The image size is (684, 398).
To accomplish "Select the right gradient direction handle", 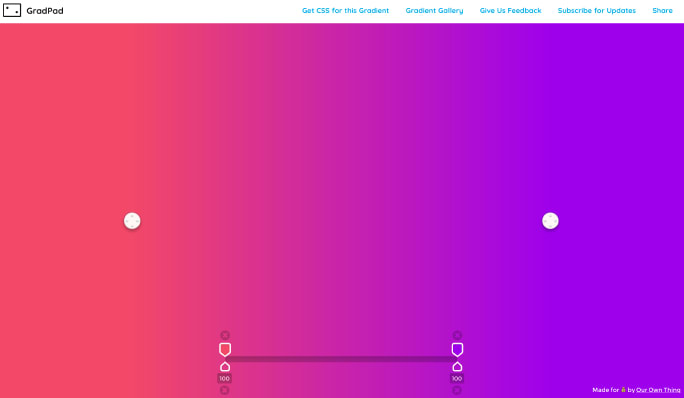I will 550,221.
